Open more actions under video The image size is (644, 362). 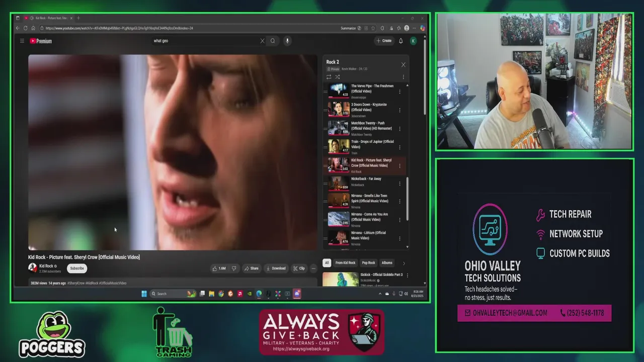click(x=313, y=268)
